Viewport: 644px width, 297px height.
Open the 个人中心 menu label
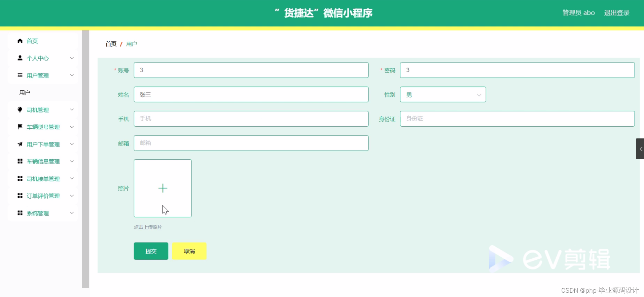(x=38, y=58)
